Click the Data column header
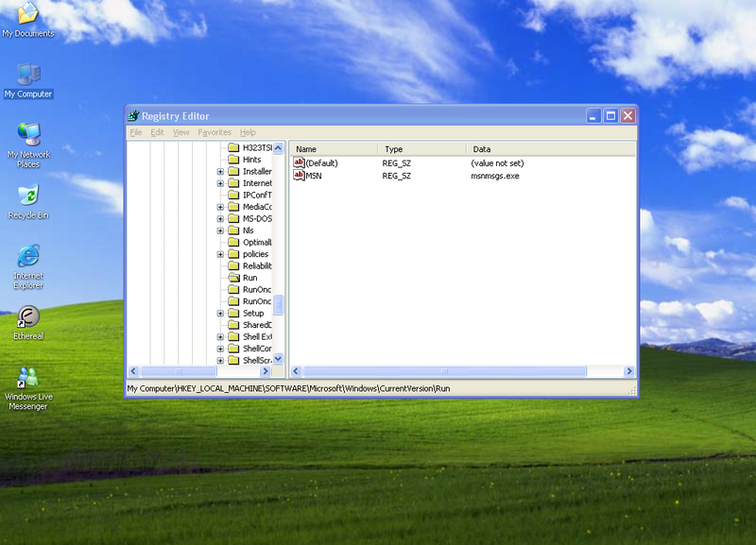The image size is (756, 545). coord(551,149)
